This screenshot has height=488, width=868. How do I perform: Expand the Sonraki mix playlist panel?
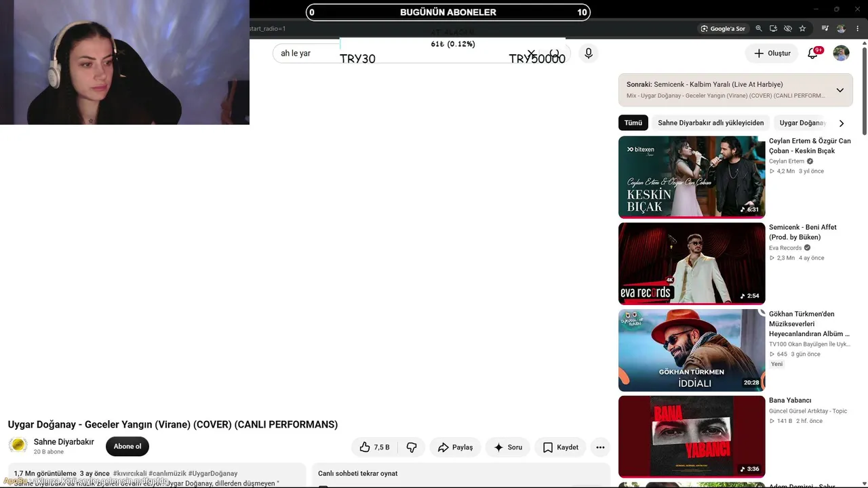(x=840, y=89)
